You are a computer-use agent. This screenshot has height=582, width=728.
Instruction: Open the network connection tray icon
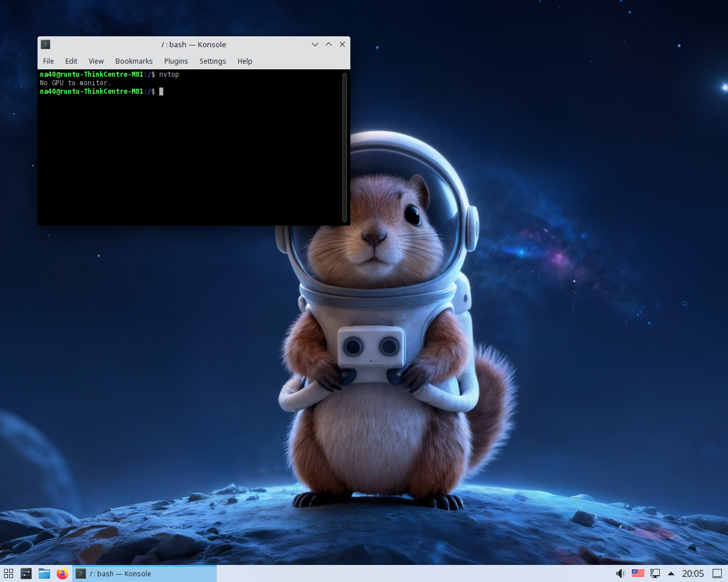(x=655, y=573)
